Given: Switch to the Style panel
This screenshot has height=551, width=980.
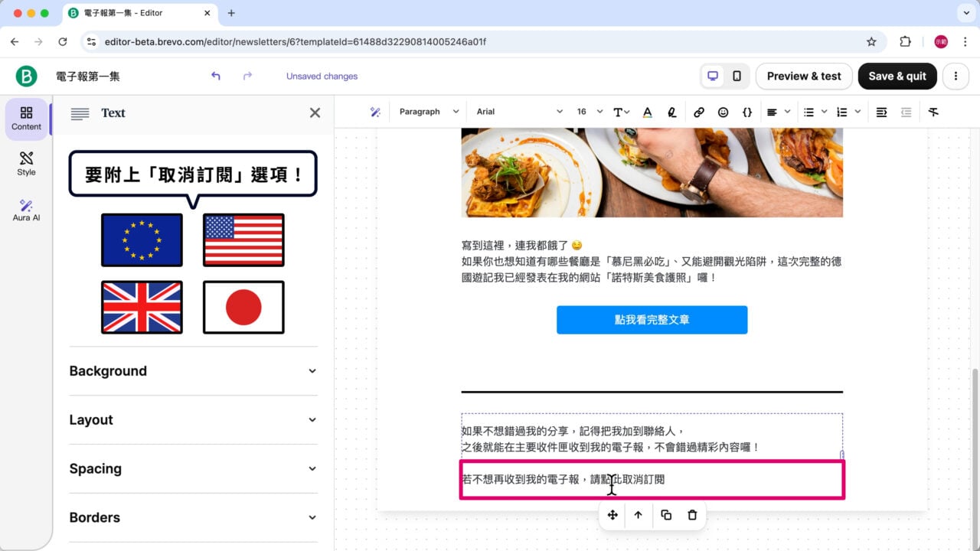Looking at the screenshot, I should (25, 163).
